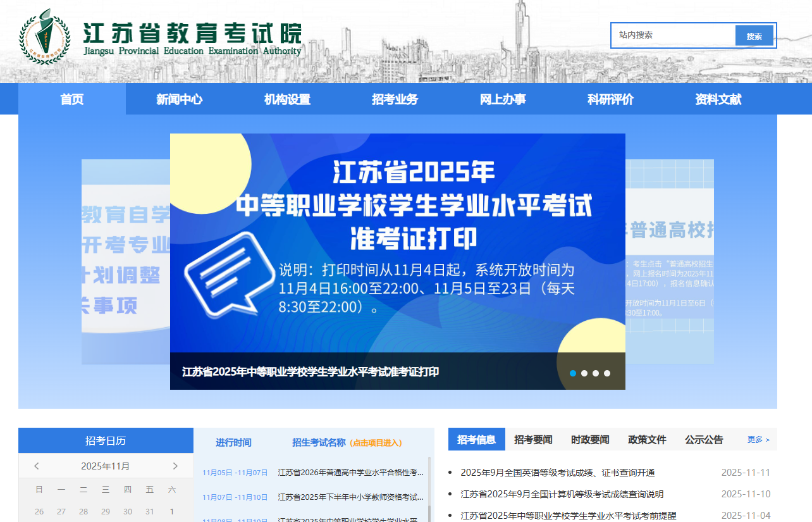This screenshot has width=812, height=522.
Task: Open 2025年9月全国英语等级考试成绩 news link
Action: tap(557, 473)
